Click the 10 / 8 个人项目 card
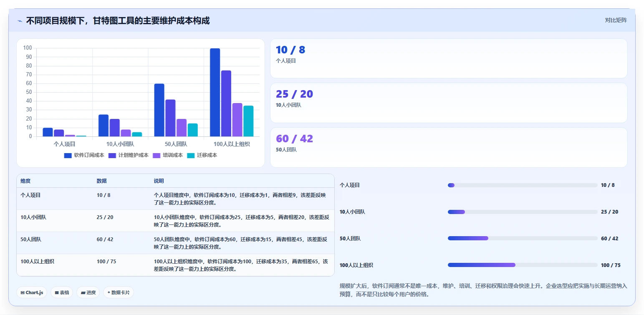 tap(449, 58)
